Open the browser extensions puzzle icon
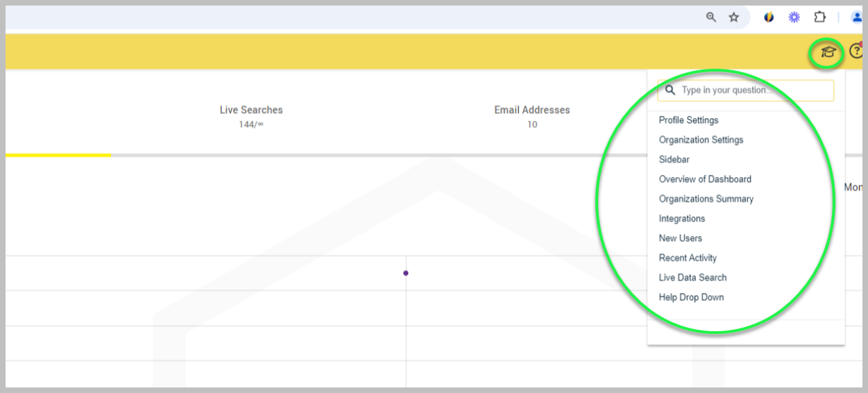Screen dimensions: 868x393 tap(819, 17)
